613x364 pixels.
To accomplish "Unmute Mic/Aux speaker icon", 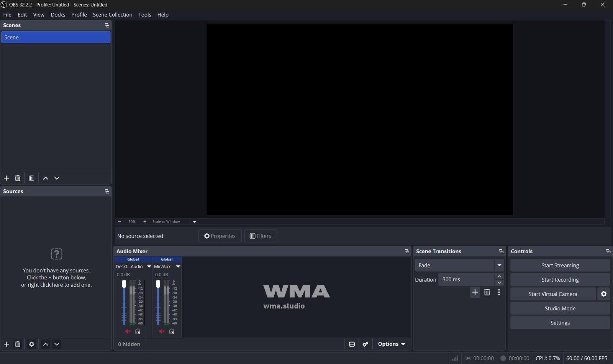I will [x=162, y=331].
